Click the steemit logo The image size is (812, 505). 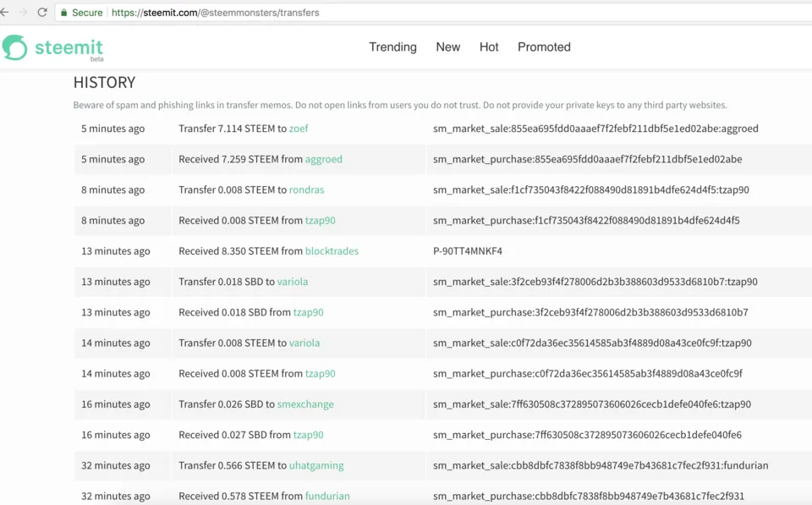(x=52, y=47)
